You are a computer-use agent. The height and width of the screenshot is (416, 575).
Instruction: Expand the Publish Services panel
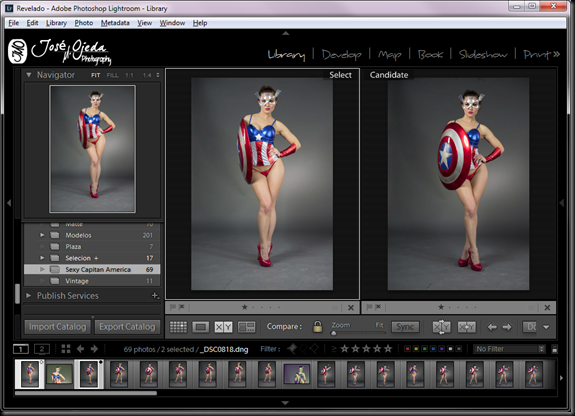pyautogui.click(x=29, y=295)
